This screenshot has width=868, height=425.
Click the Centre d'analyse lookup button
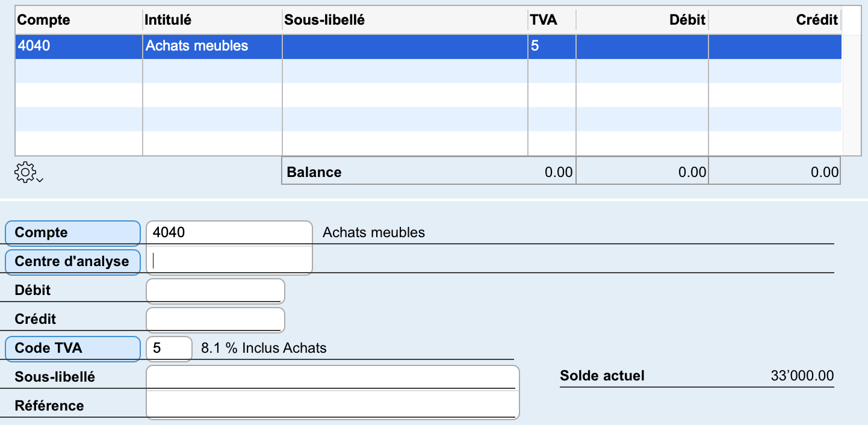pyautogui.click(x=72, y=262)
